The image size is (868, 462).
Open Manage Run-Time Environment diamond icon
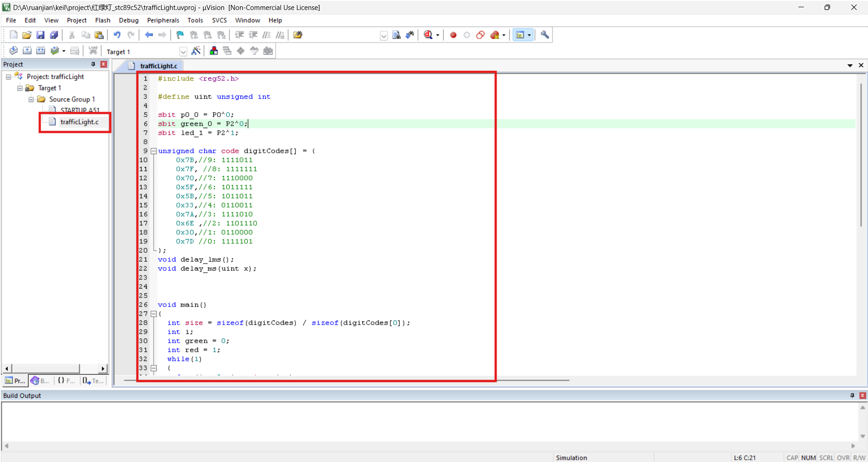click(241, 51)
